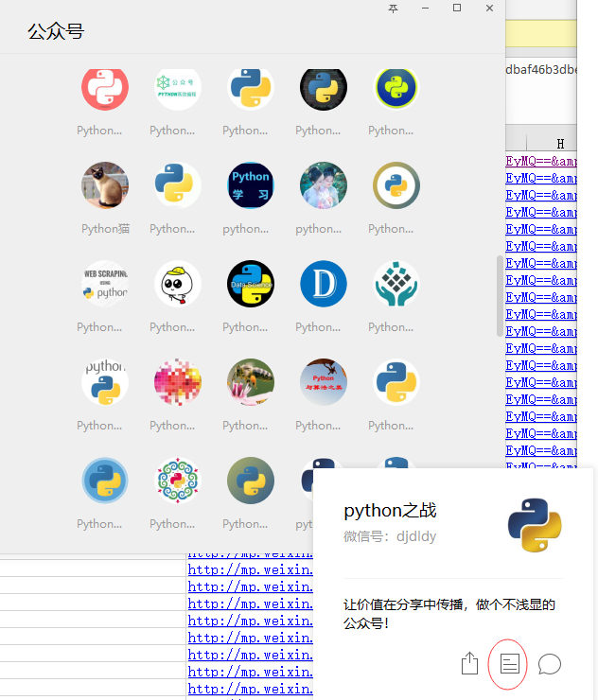Select the Python与算法之美 avatar
The height and width of the screenshot is (700, 598).
324,382
